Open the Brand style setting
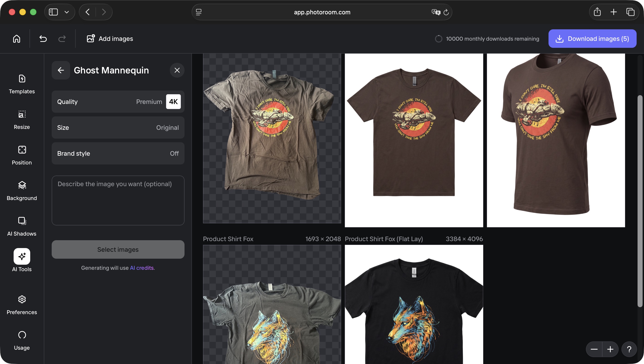644x364 pixels. (x=118, y=153)
